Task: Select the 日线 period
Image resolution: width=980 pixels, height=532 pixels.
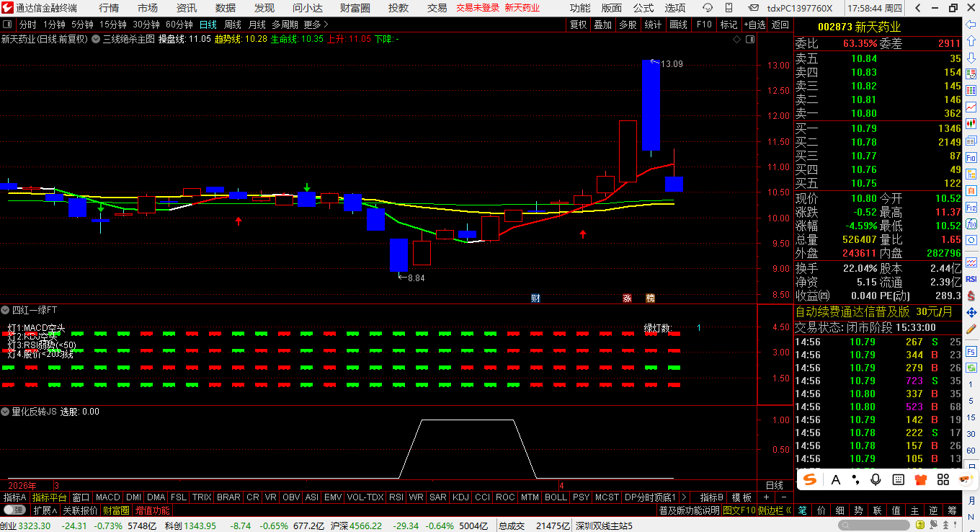Action: [x=208, y=25]
